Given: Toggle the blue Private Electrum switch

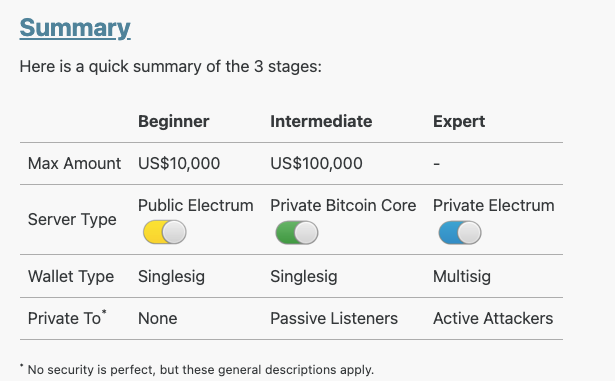Looking at the screenshot, I should 460,233.
